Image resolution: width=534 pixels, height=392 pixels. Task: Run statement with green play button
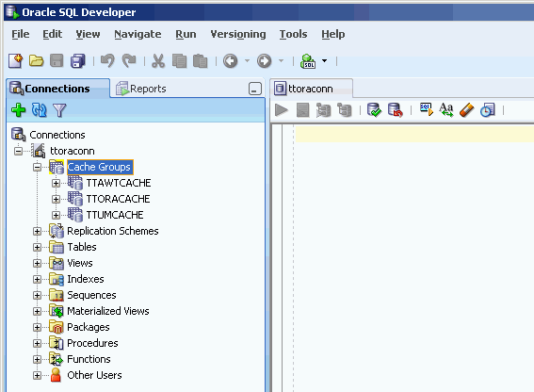[x=282, y=110]
